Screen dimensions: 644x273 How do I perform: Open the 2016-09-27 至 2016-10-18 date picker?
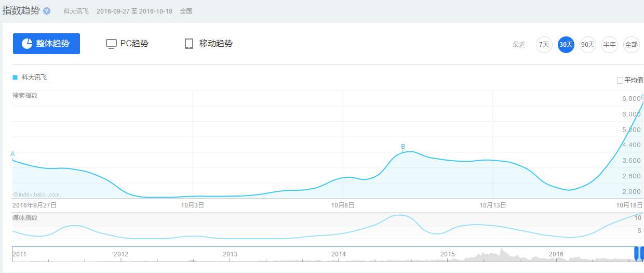(134, 11)
